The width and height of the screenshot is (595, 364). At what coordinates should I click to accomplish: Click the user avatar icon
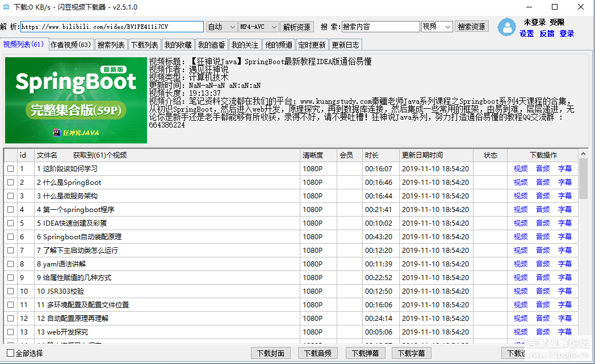point(506,27)
